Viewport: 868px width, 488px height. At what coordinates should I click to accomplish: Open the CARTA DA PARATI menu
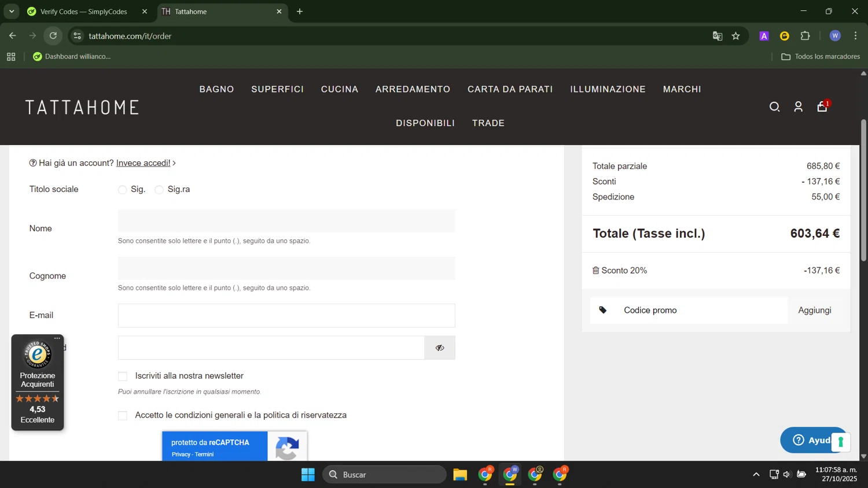[510, 89]
